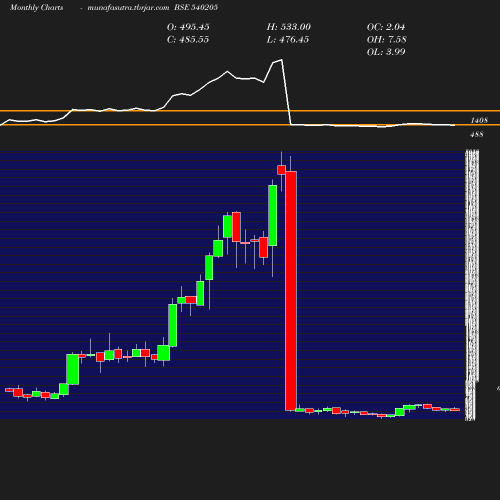Click the '1408' axis label

479,120
